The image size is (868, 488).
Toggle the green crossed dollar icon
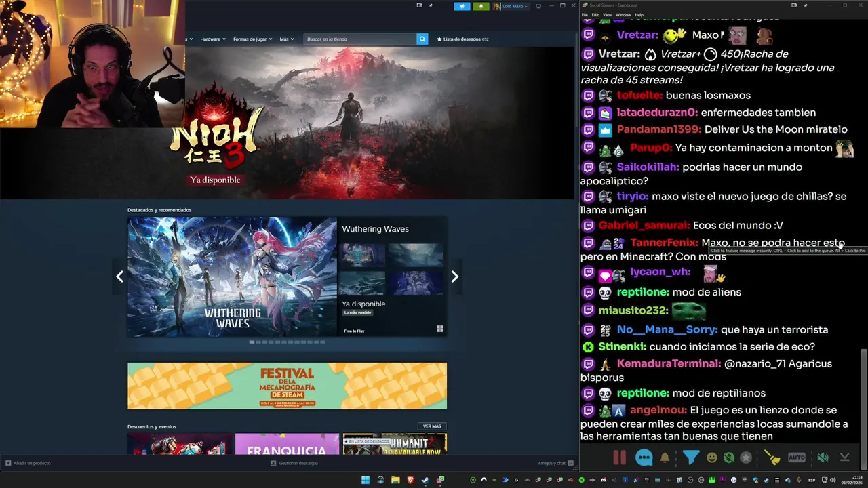[x=728, y=457]
